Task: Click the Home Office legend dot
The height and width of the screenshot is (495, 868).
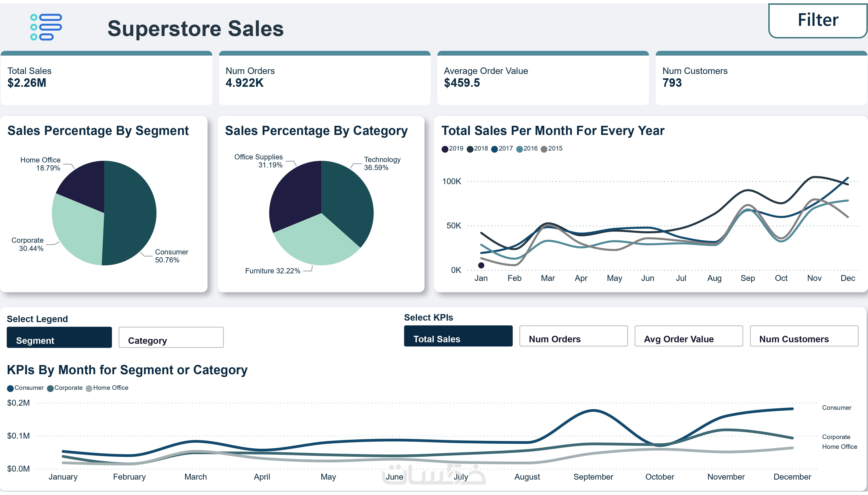Action: tap(89, 388)
